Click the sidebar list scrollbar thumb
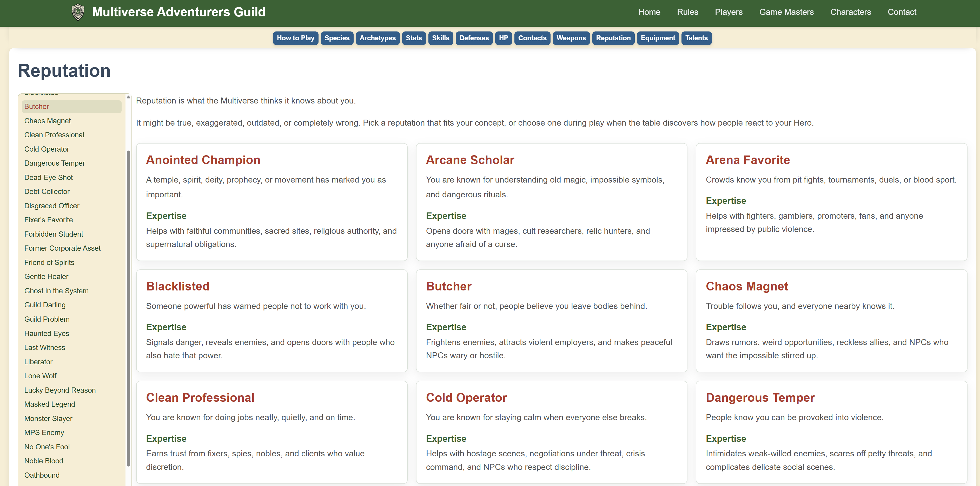The image size is (980, 486). (129, 308)
